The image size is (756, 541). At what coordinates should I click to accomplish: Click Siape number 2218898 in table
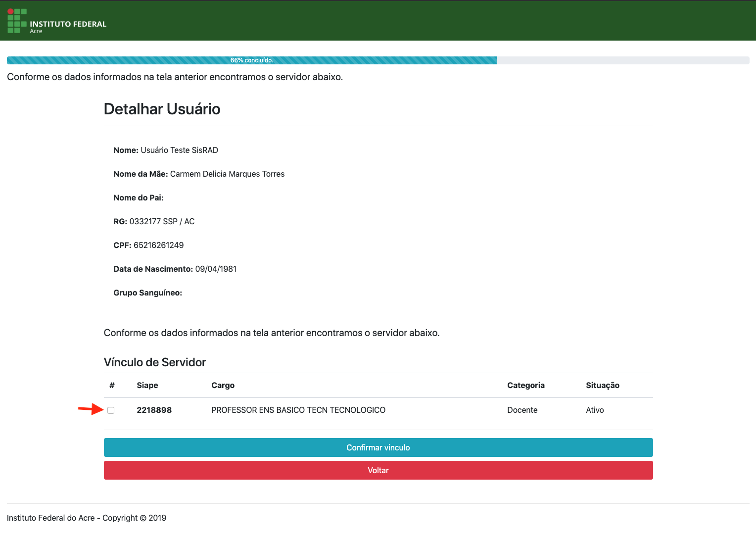tap(154, 410)
